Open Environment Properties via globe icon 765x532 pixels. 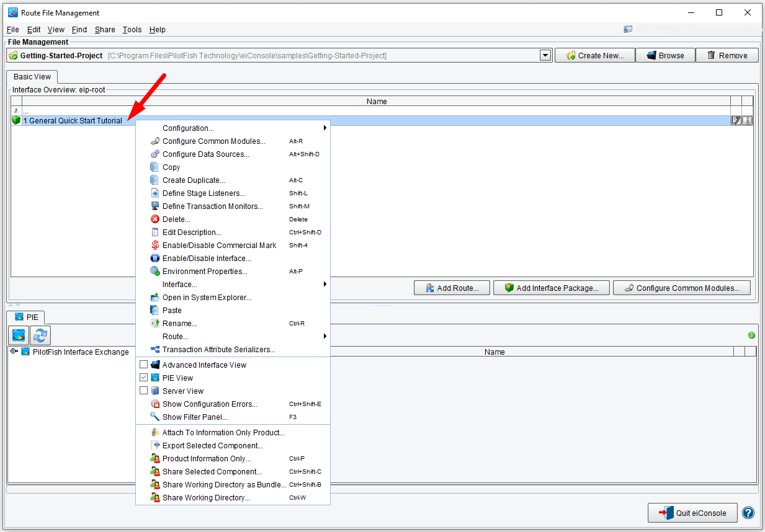155,272
